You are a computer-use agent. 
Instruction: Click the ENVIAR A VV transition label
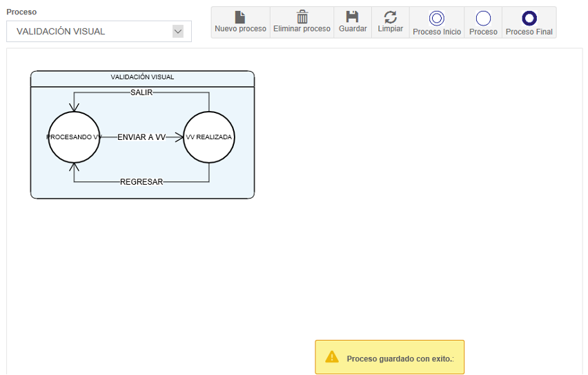point(141,137)
